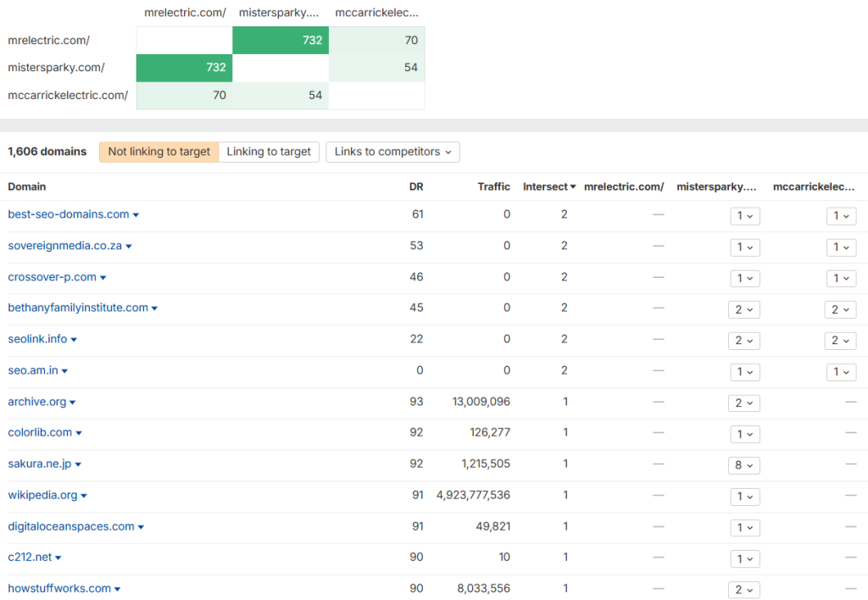The width and height of the screenshot is (868, 600).
Task: Select the Not linking to target filter
Action: coord(159,153)
